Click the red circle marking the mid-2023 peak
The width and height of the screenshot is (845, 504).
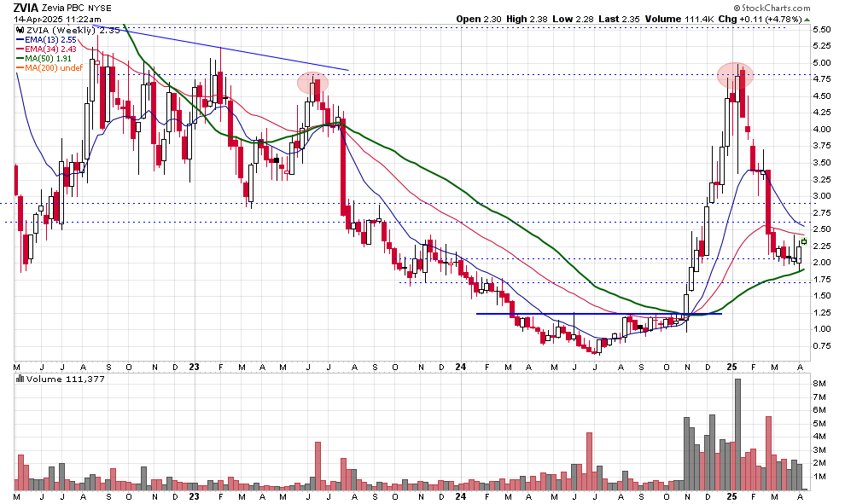coord(312,83)
